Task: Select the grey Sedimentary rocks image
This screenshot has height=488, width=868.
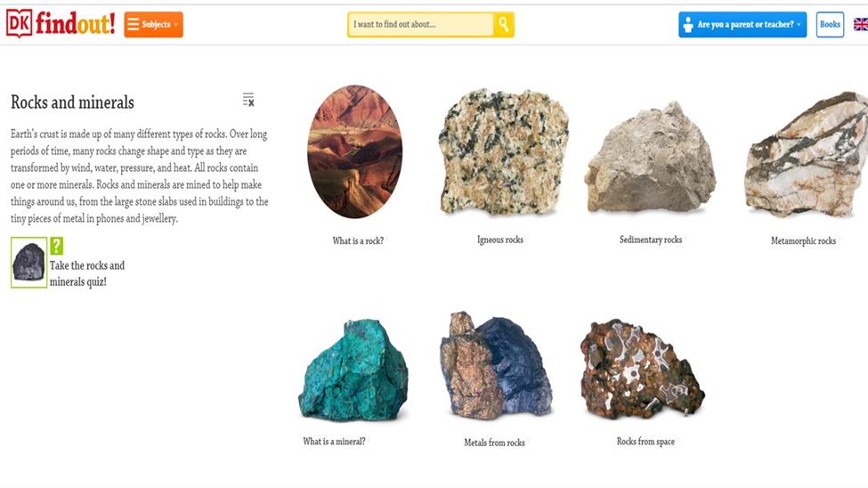Action: pos(651,158)
